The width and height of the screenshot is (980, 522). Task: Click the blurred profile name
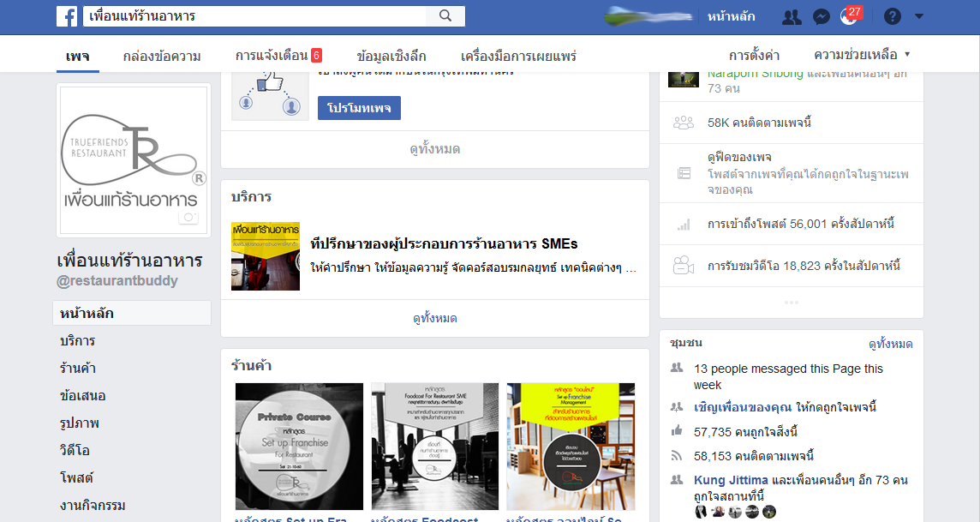pos(648,16)
